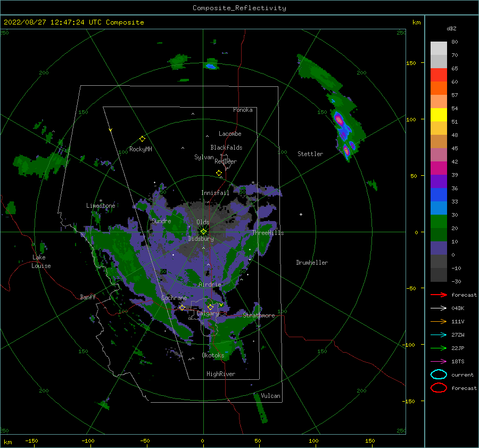Screen dimensions: 479x448
Task: Select the 80 dBZ color swatch
Action: (439, 48)
